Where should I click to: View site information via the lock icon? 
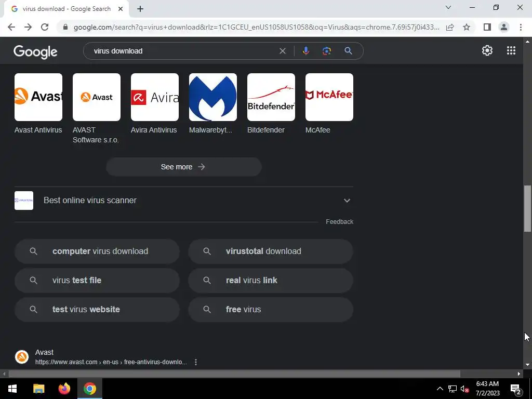65,27
